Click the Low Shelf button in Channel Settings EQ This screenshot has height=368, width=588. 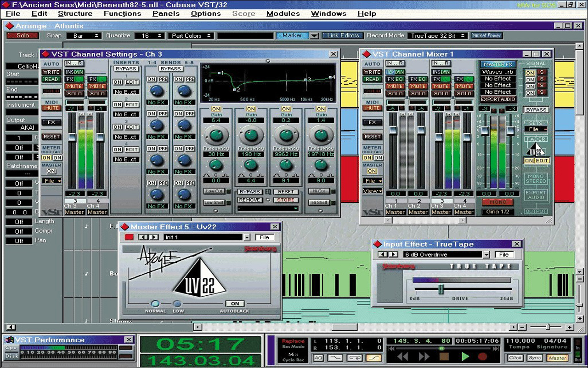(215, 202)
